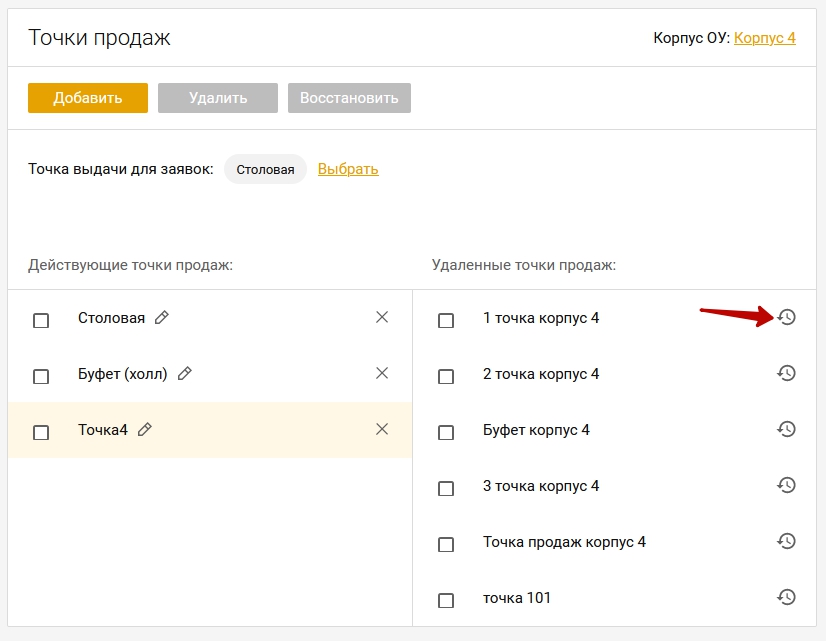Image resolution: width=826 pixels, height=641 pixels.
Task: Edit the Столовая sales point name
Action: coord(162,317)
